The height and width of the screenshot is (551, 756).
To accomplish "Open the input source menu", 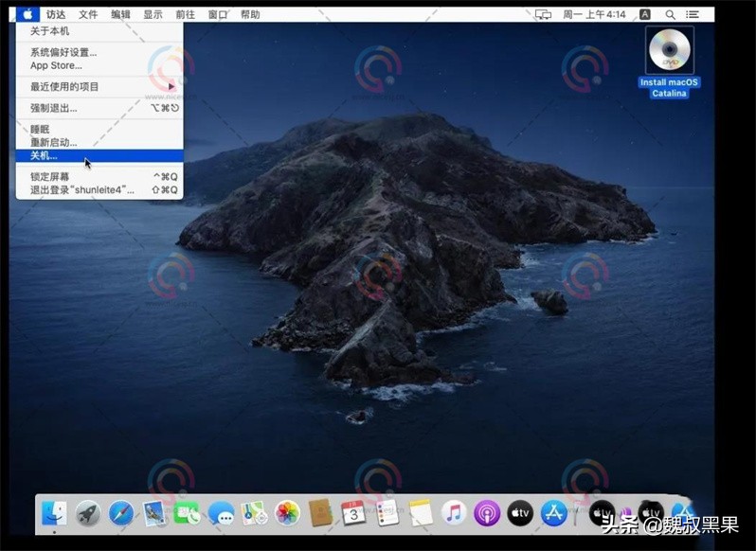I will tap(645, 14).
